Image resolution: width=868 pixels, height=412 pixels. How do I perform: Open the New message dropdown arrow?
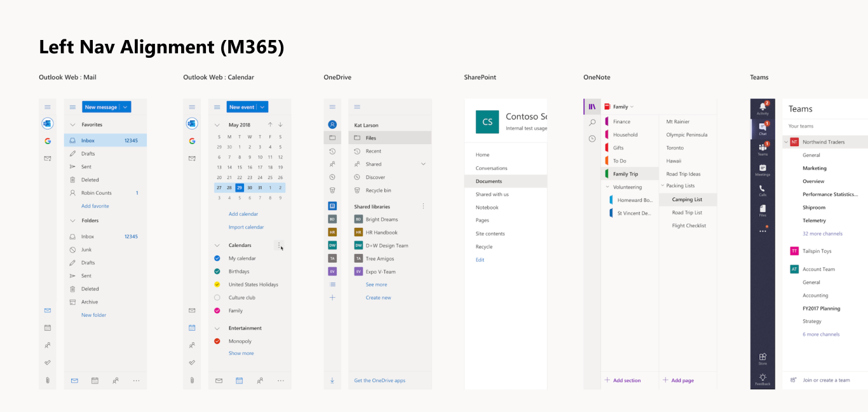coord(125,107)
